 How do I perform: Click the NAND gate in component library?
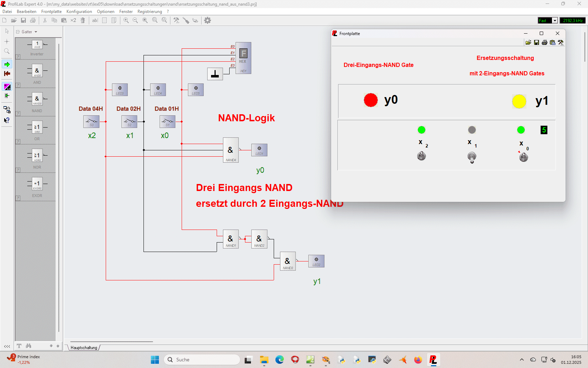point(37,101)
